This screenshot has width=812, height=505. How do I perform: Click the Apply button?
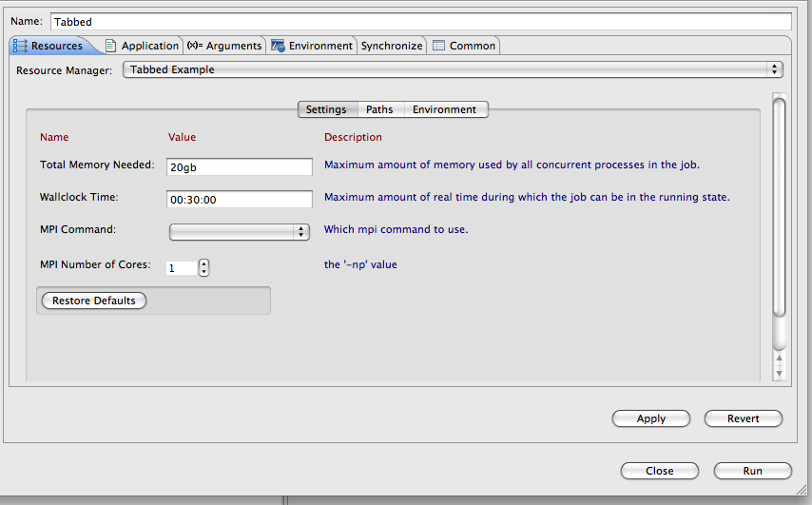click(x=651, y=418)
